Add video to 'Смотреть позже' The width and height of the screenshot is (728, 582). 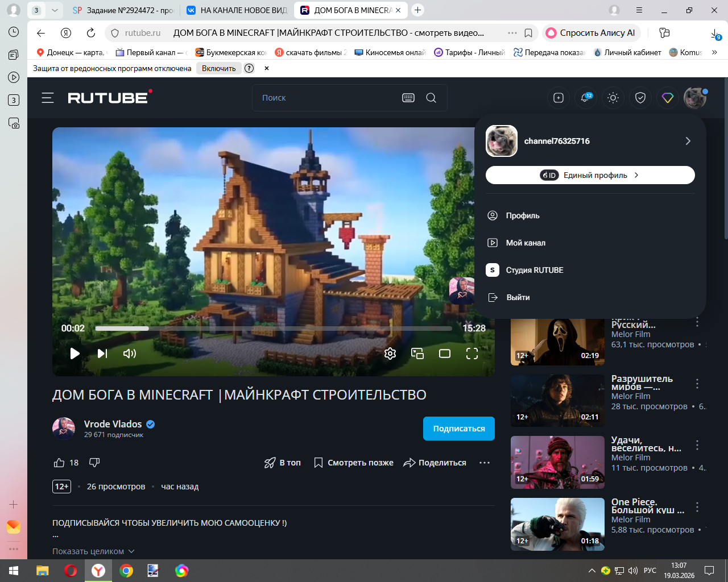click(353, 463)
